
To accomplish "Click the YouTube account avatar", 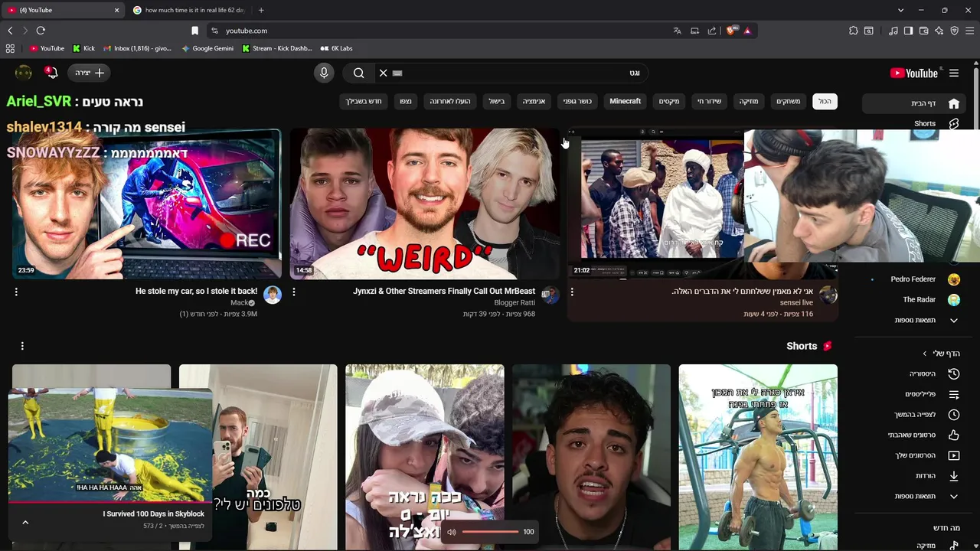I will pyautogui.click(x=24, y=73).
